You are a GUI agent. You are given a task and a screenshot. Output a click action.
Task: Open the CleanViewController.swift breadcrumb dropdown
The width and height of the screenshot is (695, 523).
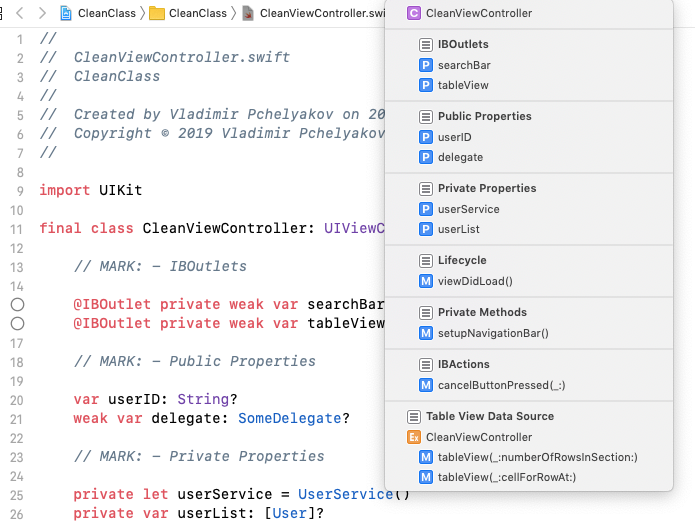coord(322,13)
